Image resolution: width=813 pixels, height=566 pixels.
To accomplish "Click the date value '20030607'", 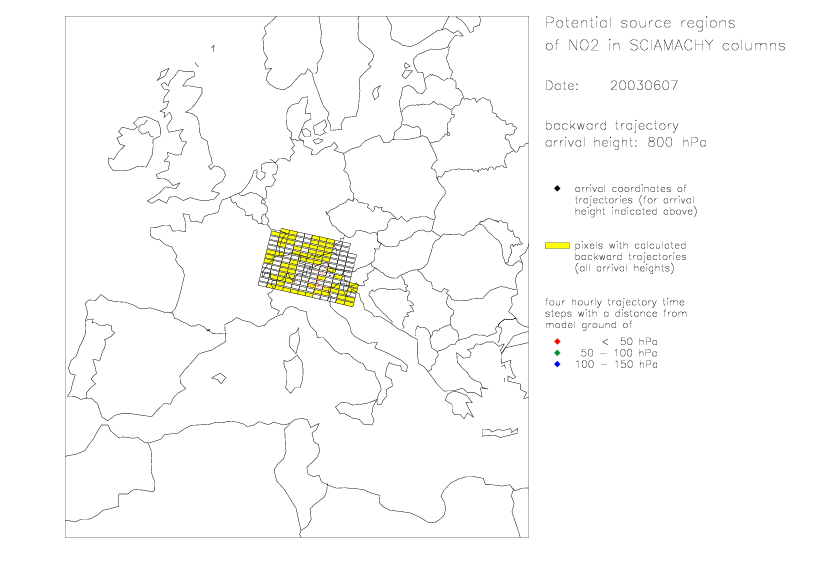I will [x=644, y=86].
